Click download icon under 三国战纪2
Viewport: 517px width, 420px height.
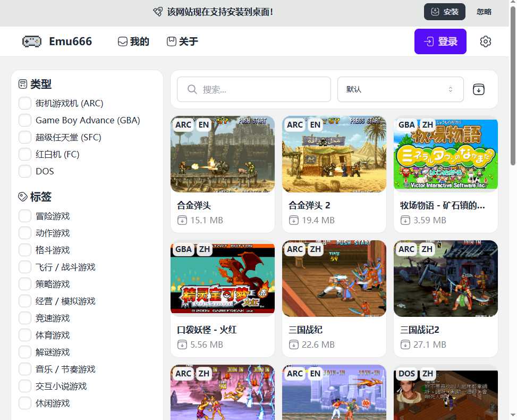[405, 345]
